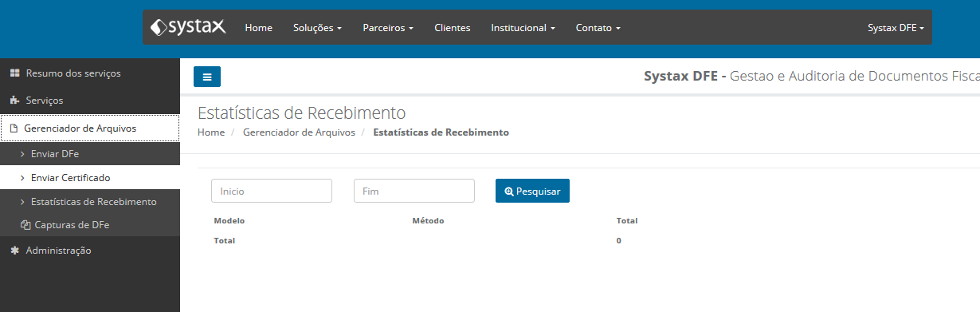Open the Clientes page
This screenshot has height=312, width=980.
tap(453, 27)
